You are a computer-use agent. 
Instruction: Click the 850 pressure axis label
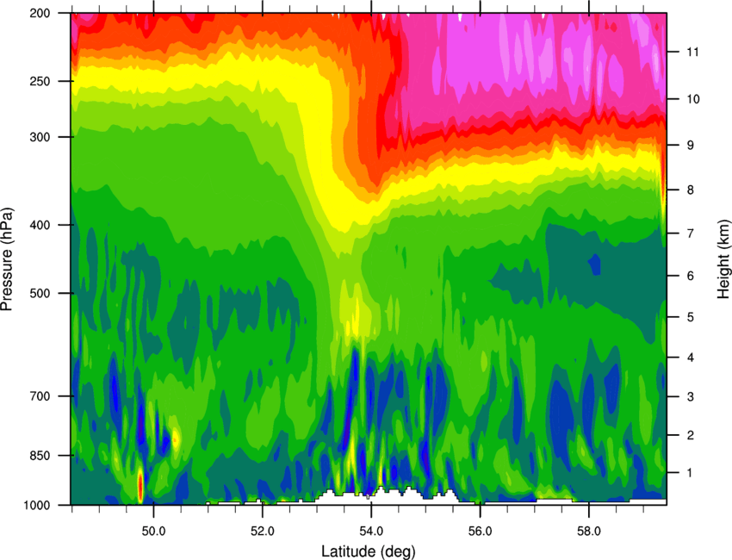pos(41,456)
